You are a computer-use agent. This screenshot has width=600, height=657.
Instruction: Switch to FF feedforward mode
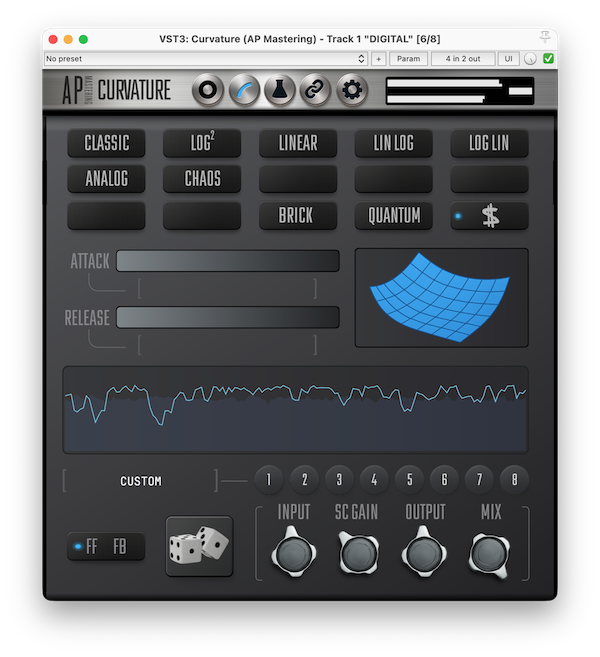[x=91, y=546]
